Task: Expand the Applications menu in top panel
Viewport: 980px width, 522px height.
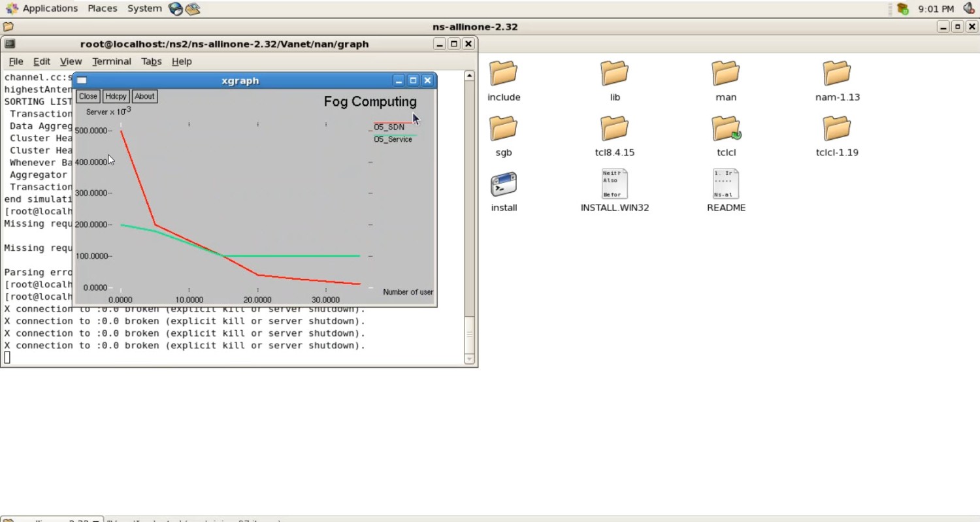Action: pos(50,8)
